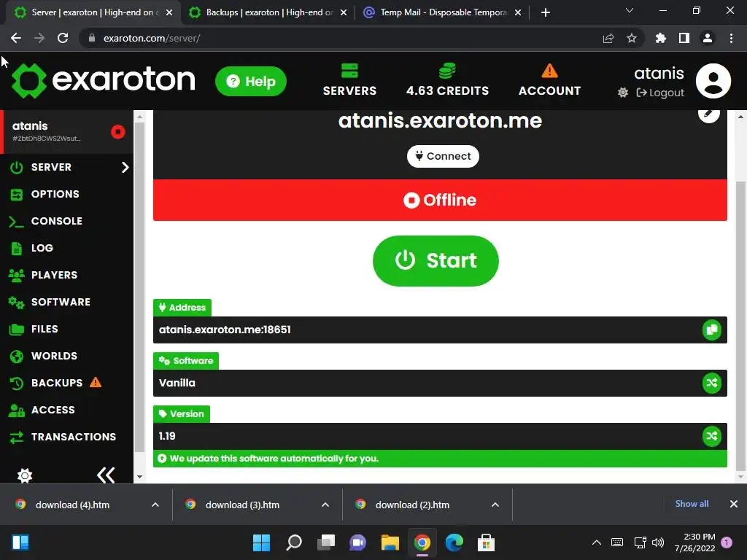The width and height of the screenshot is (747, 560).
Task: Show hidden system tray icons
Action: 597,542
